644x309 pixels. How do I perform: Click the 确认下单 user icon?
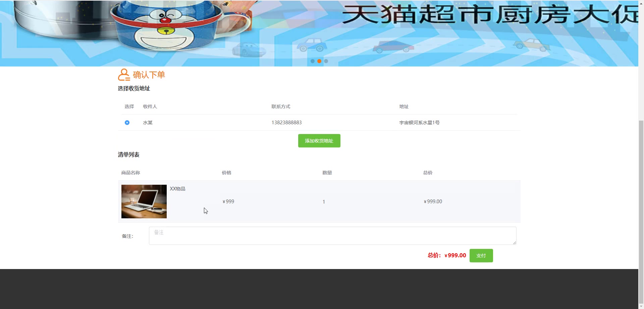click(x=124, y=75)
